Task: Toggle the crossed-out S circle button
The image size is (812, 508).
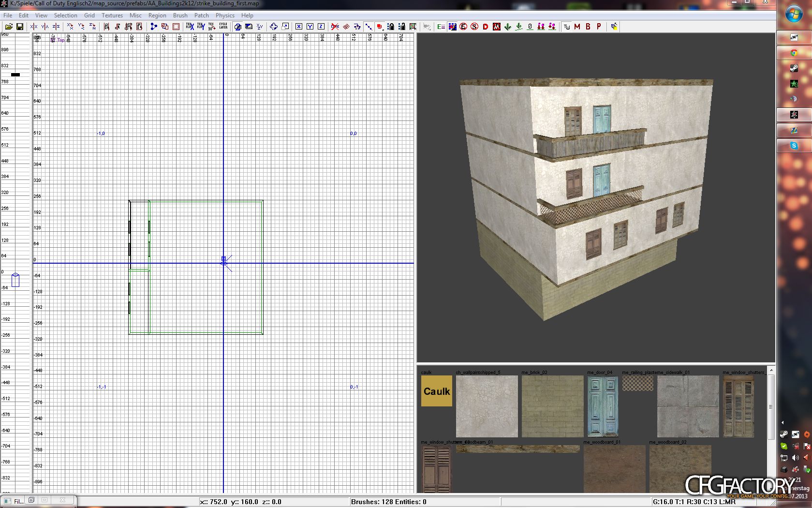Action: click(474, 27)
